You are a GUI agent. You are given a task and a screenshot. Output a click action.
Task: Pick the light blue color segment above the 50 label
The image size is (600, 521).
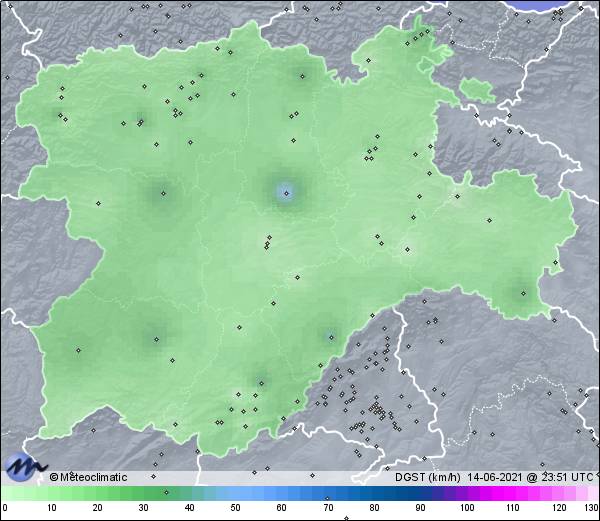[x=235, y=493]
